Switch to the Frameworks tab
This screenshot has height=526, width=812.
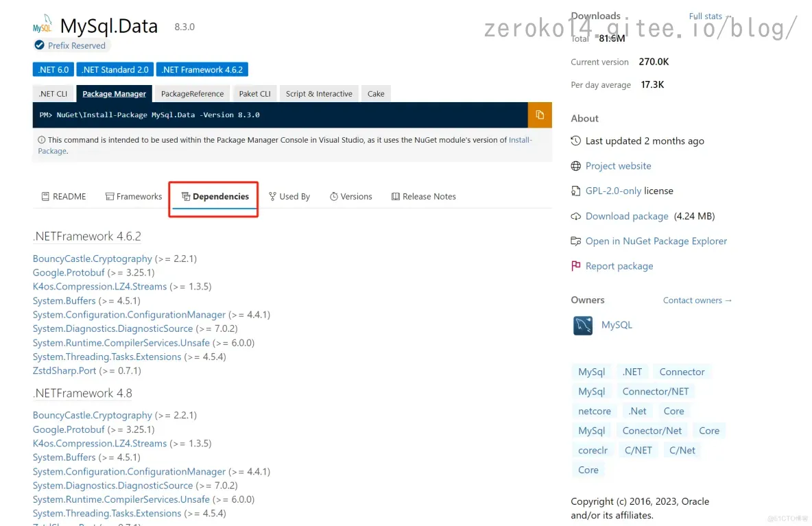[x=134, y=197]
